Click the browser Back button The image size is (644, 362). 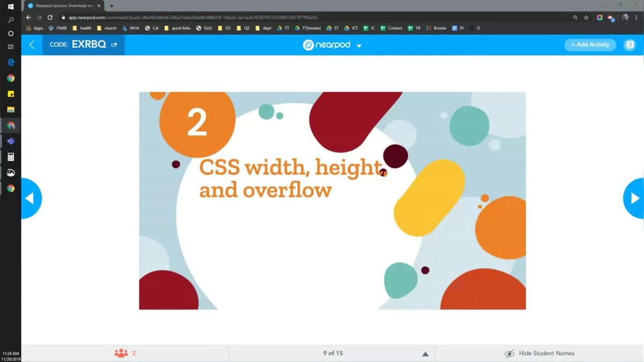(x=28, y=17)
